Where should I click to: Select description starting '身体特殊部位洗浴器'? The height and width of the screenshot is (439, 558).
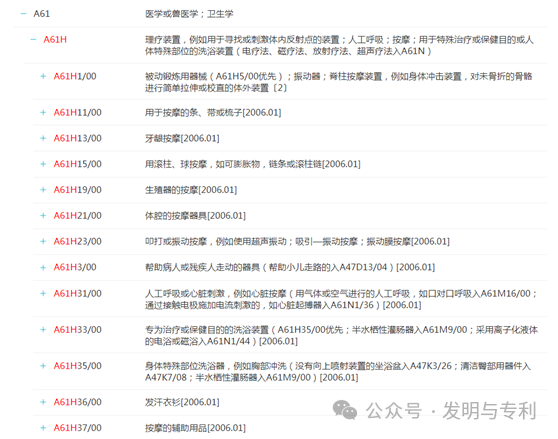tap(338, 371)
